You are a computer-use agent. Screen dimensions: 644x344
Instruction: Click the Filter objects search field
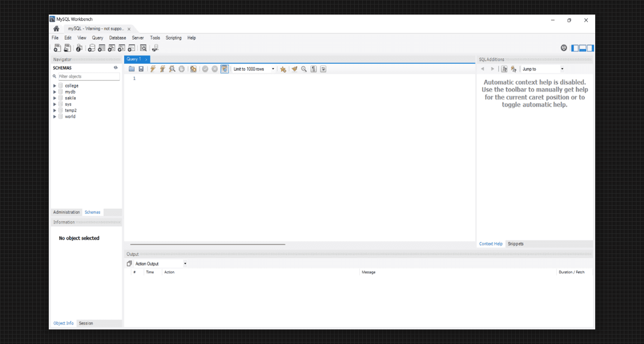tap(89, 76)
